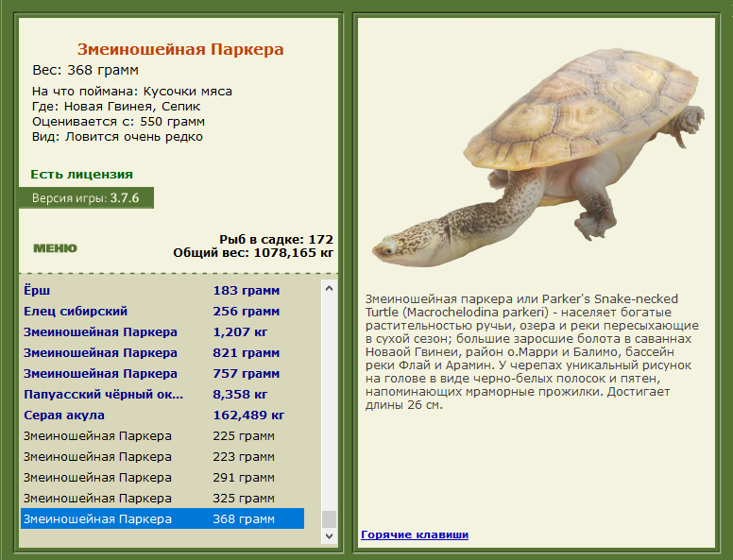The width and height of the screenshot is (733, 560).
Task: Select Змеиношейная Паркера 325 грамм row
Action: click(x=162, y=499)
